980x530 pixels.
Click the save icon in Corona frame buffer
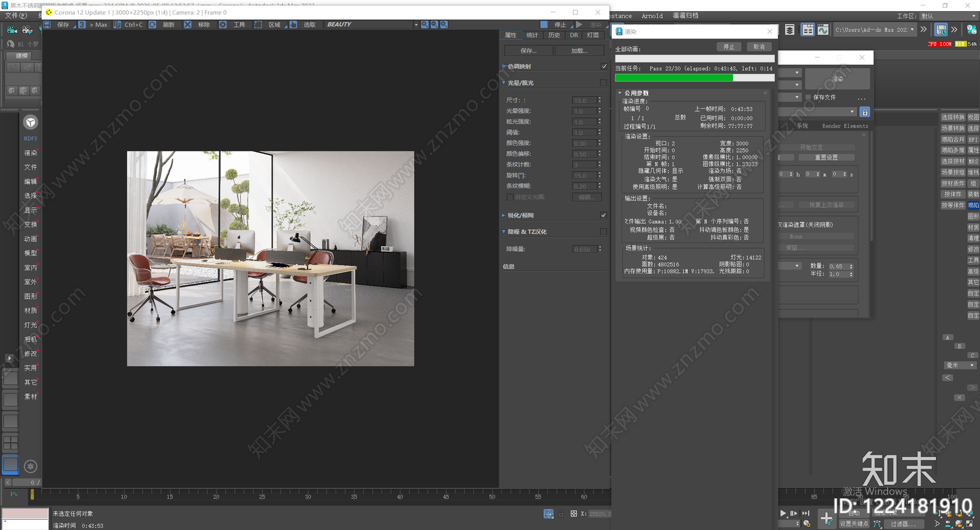[x=47, y=25]
